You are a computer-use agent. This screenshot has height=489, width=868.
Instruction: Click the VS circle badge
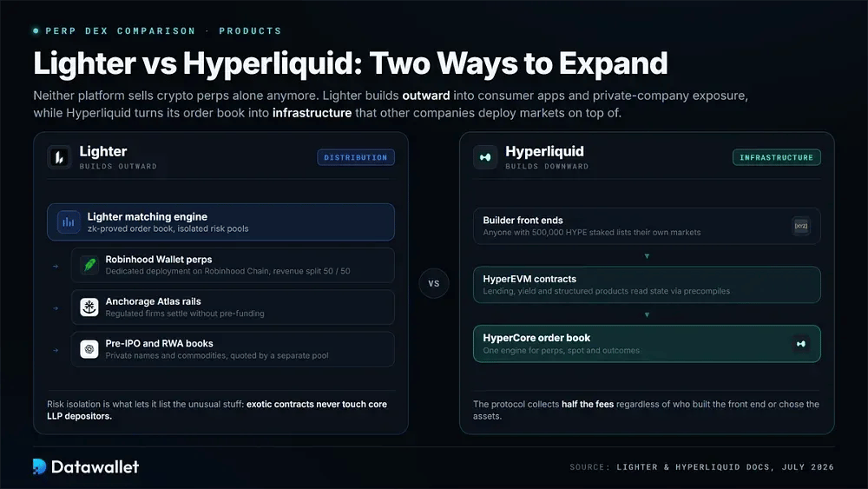(x=434, y=283)
